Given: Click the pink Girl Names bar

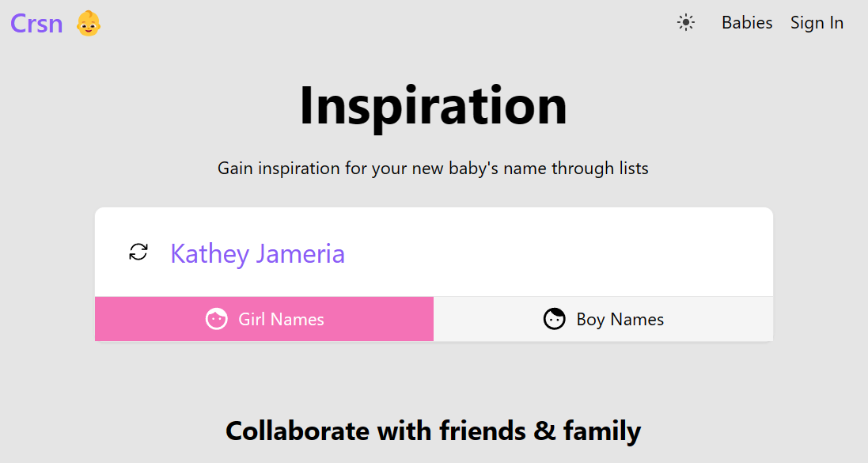Looking at the screenshot, I should point(264,318).
